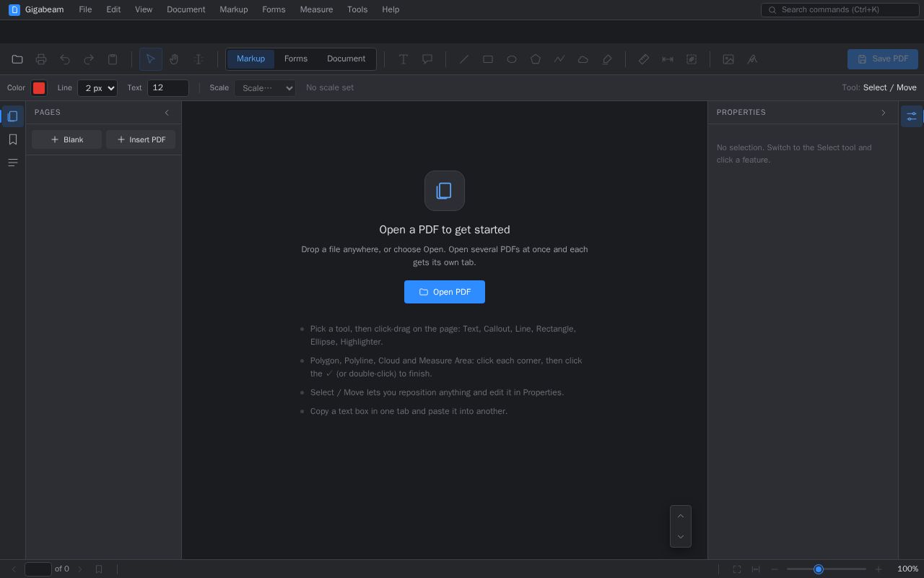The width and height of the screenshot is (924, 578).
Task: Open the Bookmarks sidebar panel
Action: pyautogui.click(x=12, y=139)
